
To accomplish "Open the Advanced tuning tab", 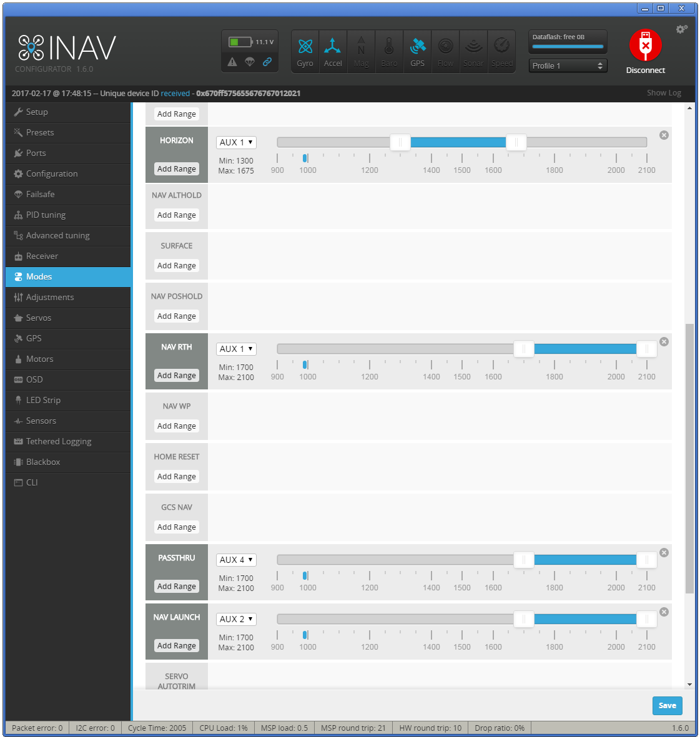I will [68, 235].
